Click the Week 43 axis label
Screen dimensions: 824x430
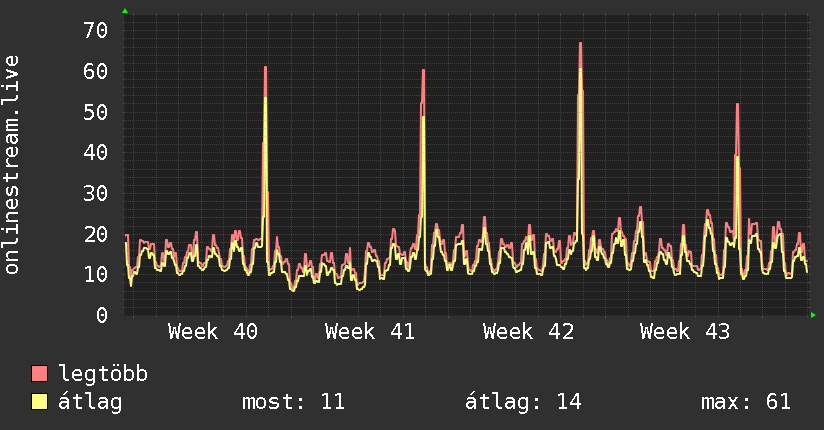pyautogui.click(x=685, y=332)
